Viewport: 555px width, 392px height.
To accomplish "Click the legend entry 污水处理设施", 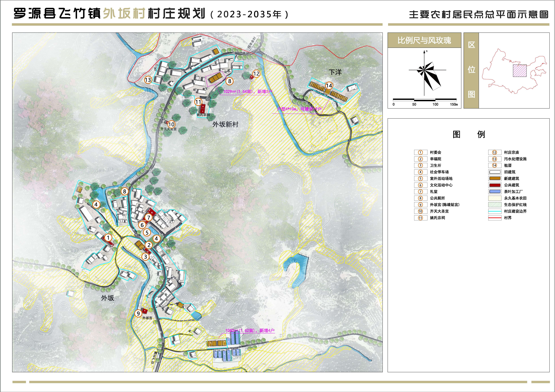I will [515, 159].
